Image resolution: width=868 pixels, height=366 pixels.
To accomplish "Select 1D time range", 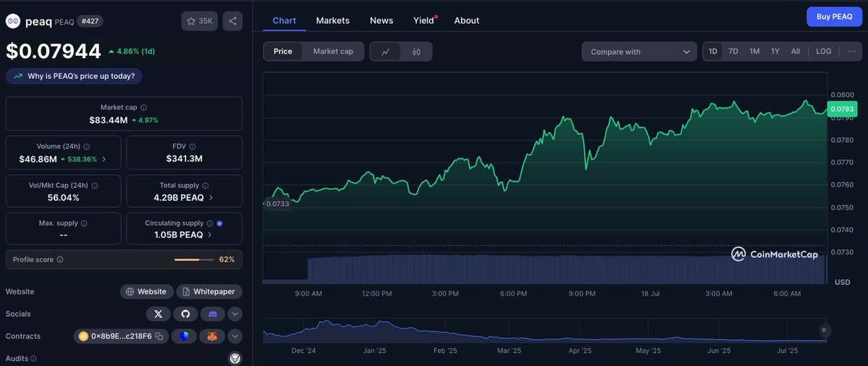I will [x=713, y=51].
